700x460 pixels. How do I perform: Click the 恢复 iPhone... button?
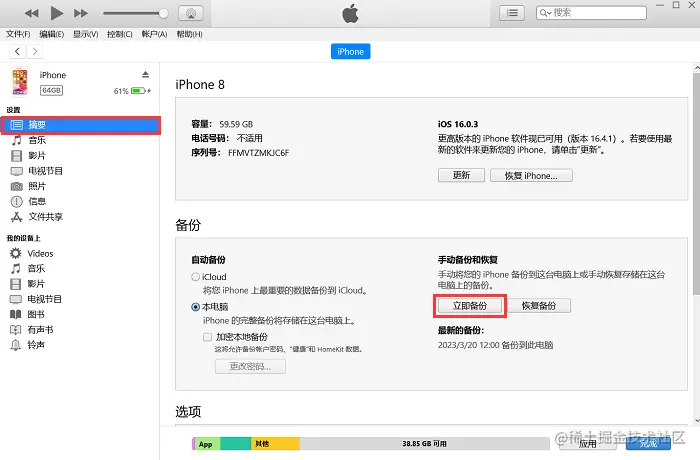coord(531,175)
